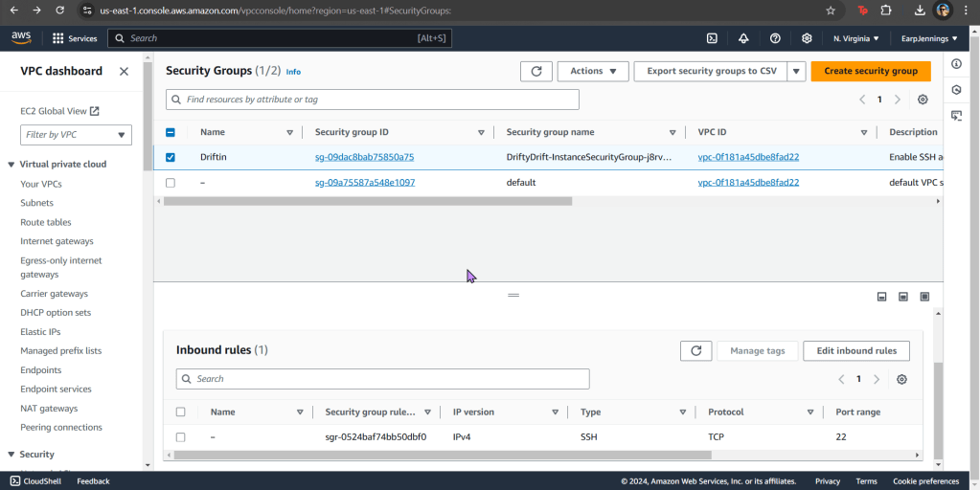Expand the Filter by VPC dropdown
Image resolution: width=980 pixels, height=490 pixels.
point(76,135)
